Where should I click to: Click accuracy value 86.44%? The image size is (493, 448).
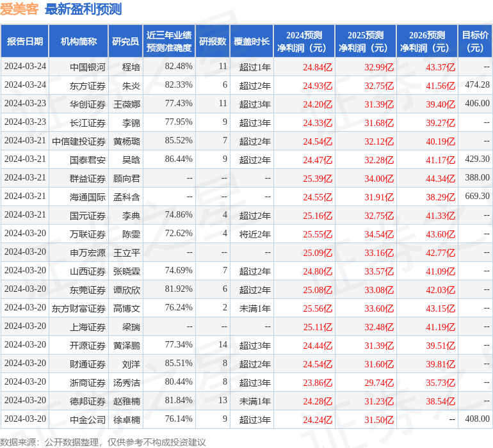click(x=179, y=159)
